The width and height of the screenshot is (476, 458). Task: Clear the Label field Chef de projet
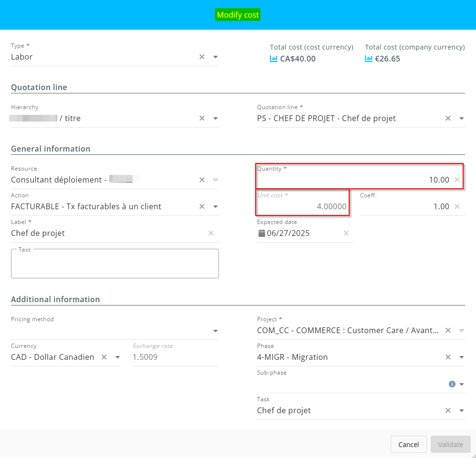pyautogui.click(x=211, y=233)
